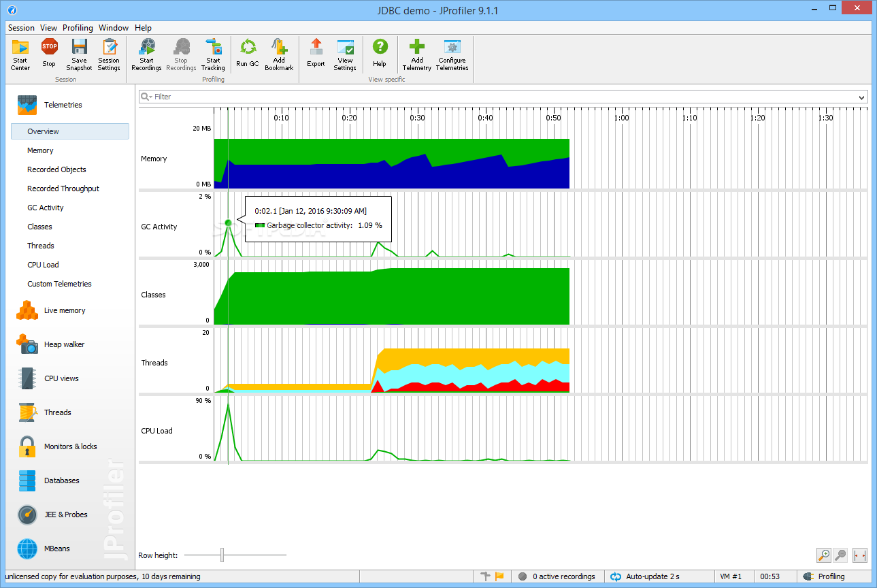
Task: Open the Start Center
Action: (x=20, y=54)
